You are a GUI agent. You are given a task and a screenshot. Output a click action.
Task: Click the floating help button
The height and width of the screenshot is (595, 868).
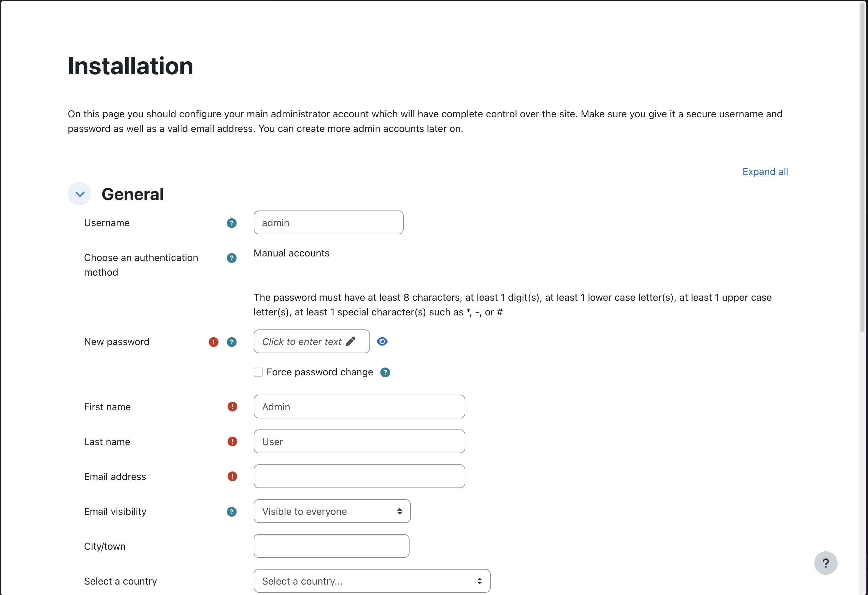click(825, 563)
